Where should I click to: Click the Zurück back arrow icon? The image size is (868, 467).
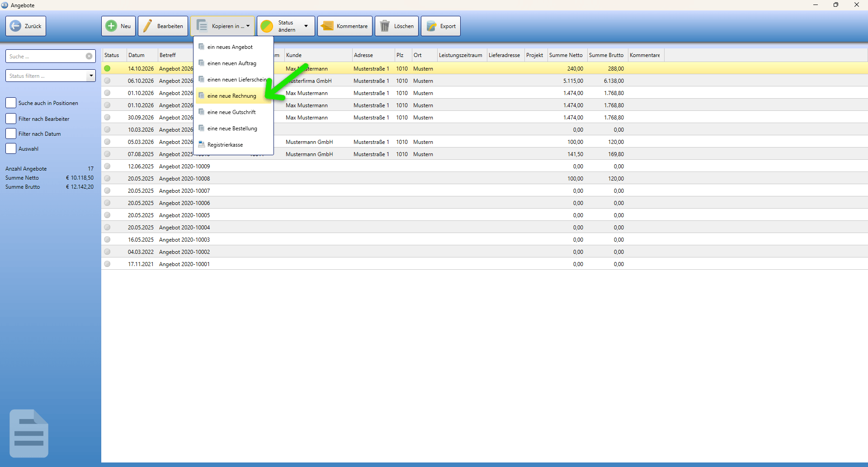point(15,26)
